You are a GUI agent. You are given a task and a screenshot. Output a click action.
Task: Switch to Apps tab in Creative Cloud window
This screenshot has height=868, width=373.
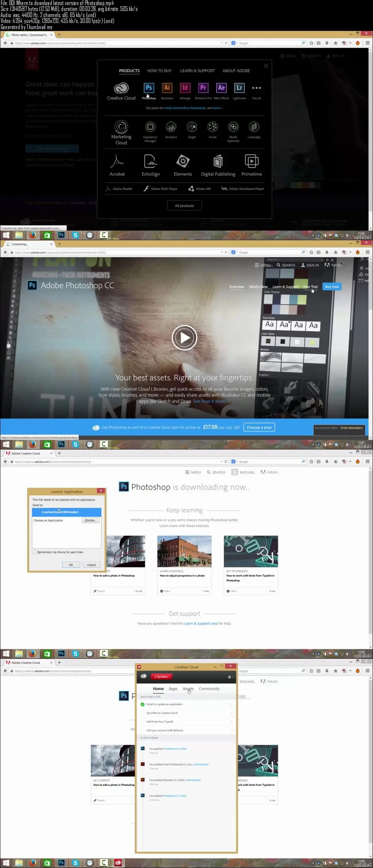pyautogui.click(x=173, y=689)
